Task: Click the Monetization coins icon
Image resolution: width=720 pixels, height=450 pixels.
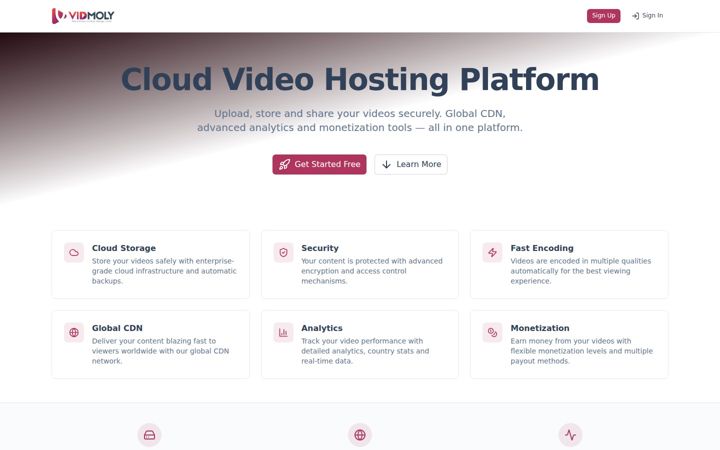Action: [492, 332]
